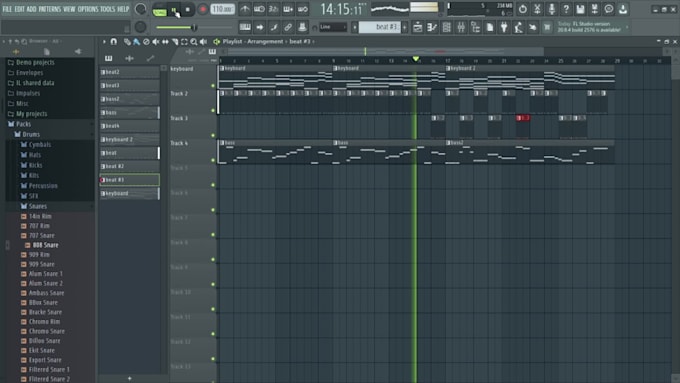Toggle blend recording overdub icon
Screen dimensions: 680x383
coord(288,9)
